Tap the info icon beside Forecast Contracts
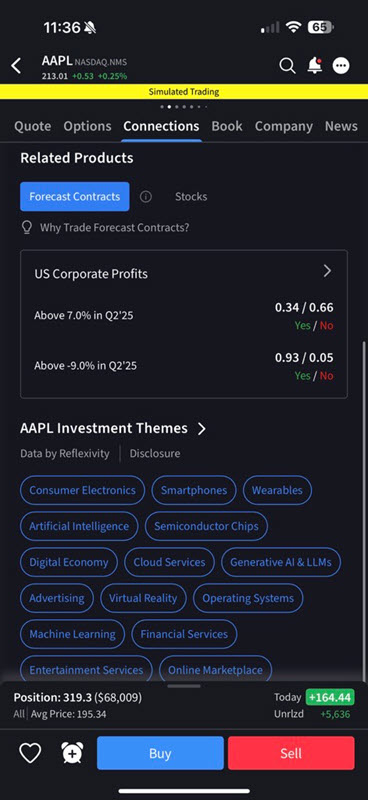Screen dimensions: 368x800 [x=146, y=196]
